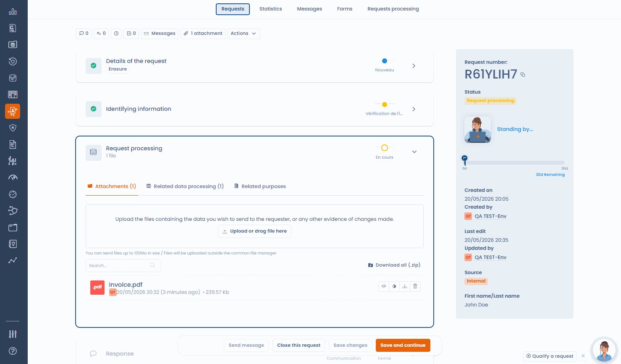Copy the request number R61YLIH7
The width and height of the screenshot is (621, 364).
click(523, 75)
